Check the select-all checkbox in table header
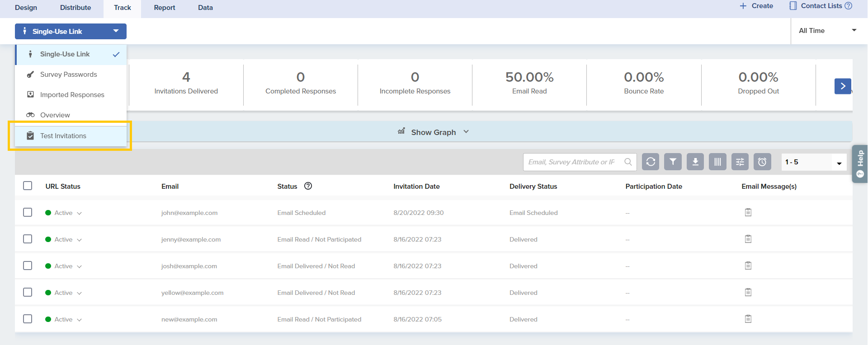This screenshot has height=345, width=868. point(28,186)
